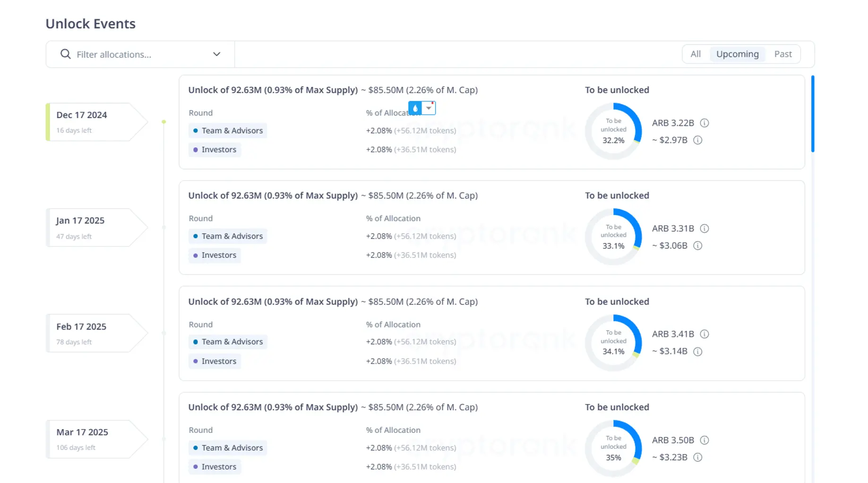This screenshot has width=868, height=483.
Task: Select the Jan 17 2025 date marker
Action: (96, 227)
